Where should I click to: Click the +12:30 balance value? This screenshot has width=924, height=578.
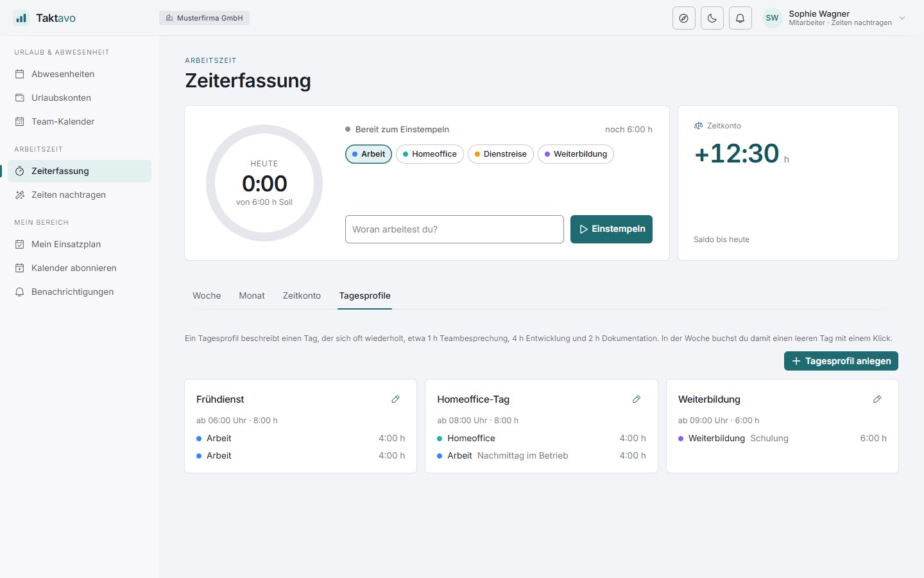[x=737, y=153]
